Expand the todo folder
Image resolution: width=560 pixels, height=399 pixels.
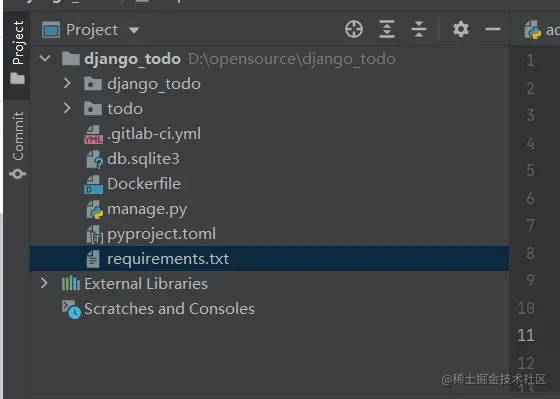(67, 108)
